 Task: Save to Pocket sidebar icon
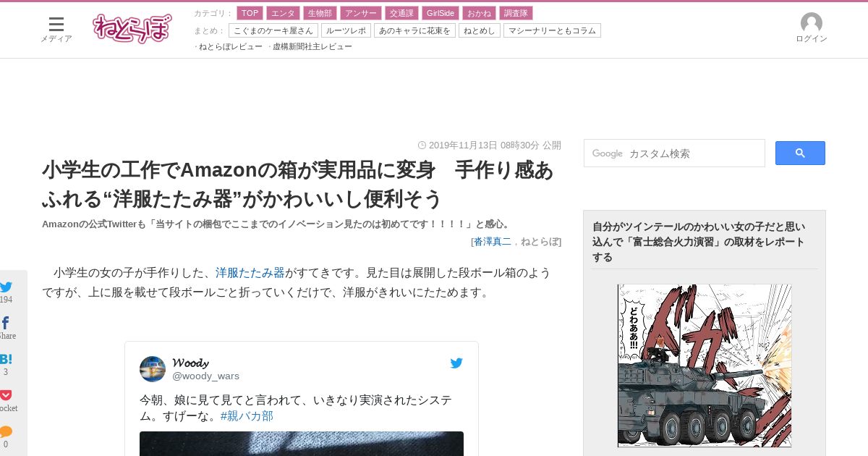pos(6,395)
